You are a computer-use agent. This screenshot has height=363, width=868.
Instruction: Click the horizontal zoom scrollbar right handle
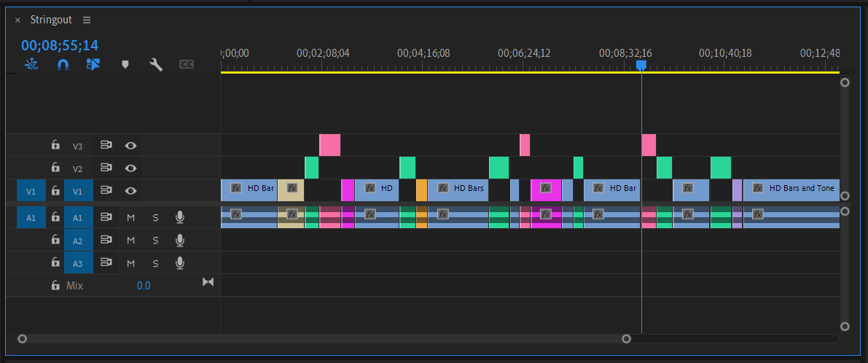[x=626, y=339]
